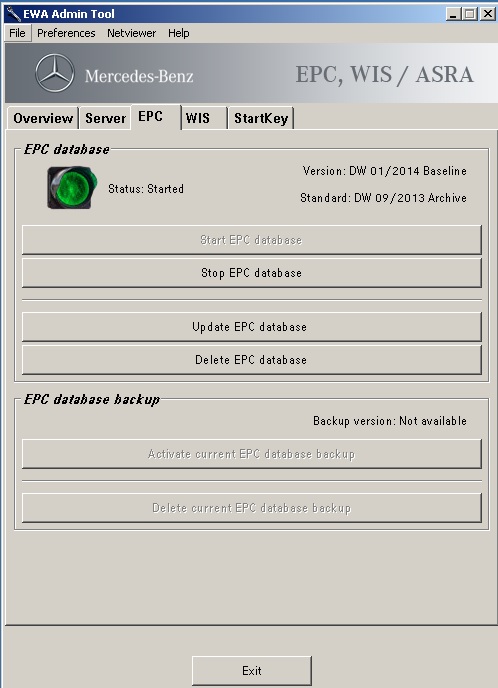Click Delete current EPC database backup
The width and height of the screenshot is (498, 688).
(252, 508)
